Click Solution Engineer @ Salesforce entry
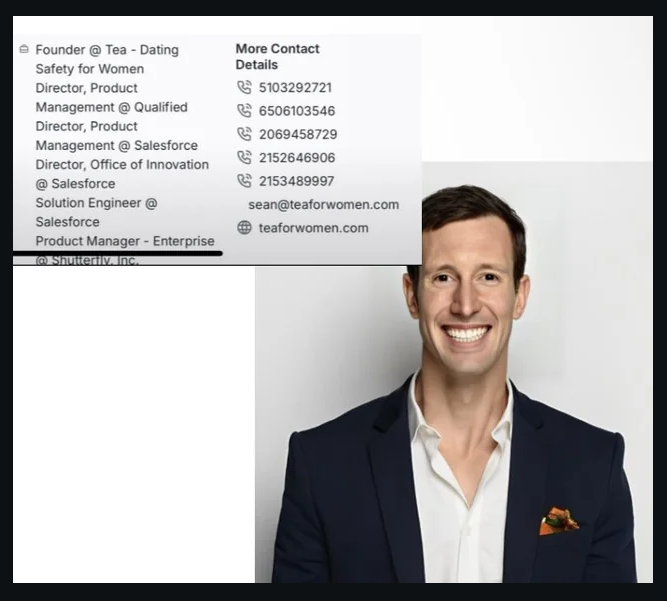 click(x=97, y=212)
